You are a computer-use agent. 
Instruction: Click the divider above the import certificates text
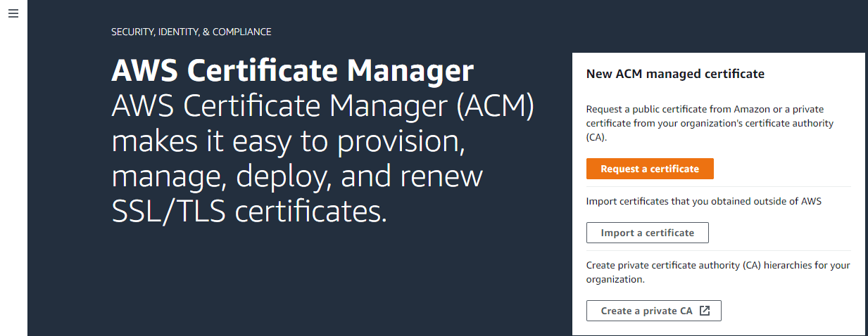pyautogui.click(x=718, y=187)
